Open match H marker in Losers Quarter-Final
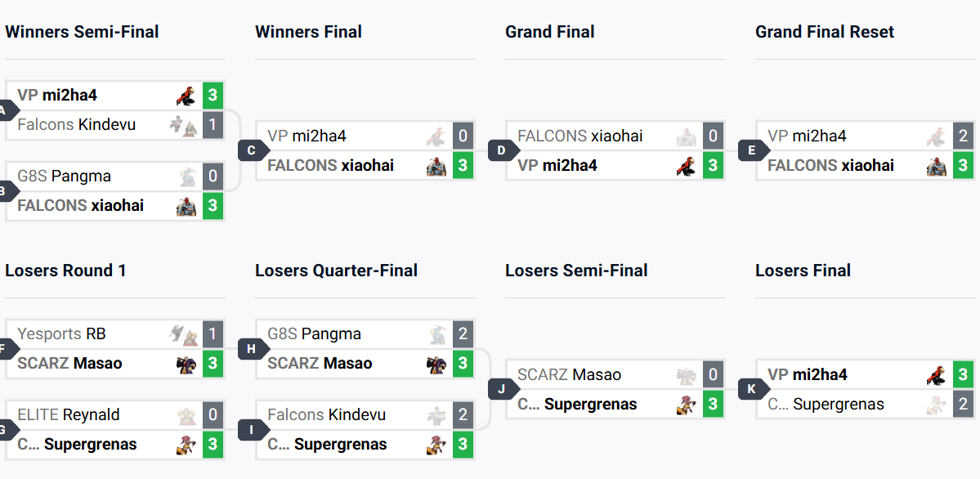The width and height of the screenshot is (980, 479). tap(253, 350)
